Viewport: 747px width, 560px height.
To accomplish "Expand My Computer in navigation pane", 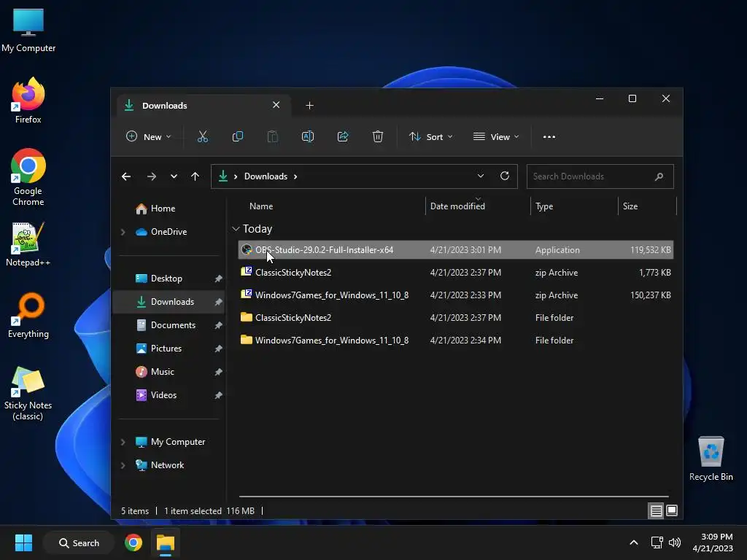I will click(x=123, y=442).
